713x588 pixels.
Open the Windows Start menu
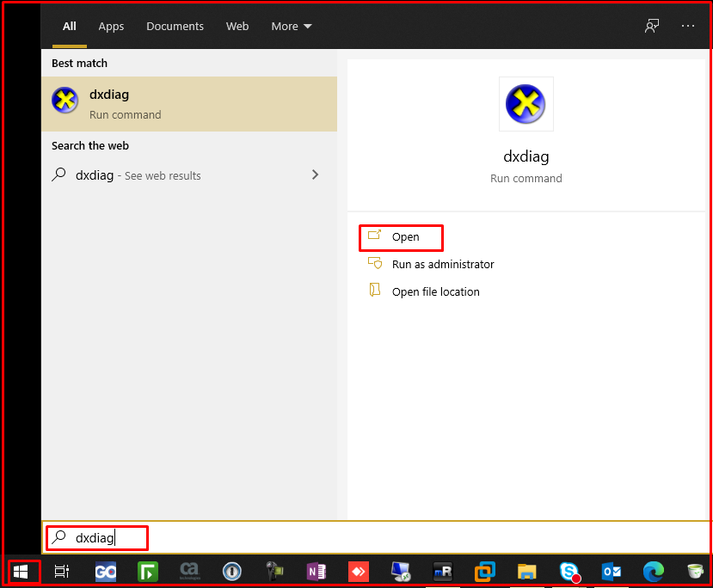click(21, 572)
